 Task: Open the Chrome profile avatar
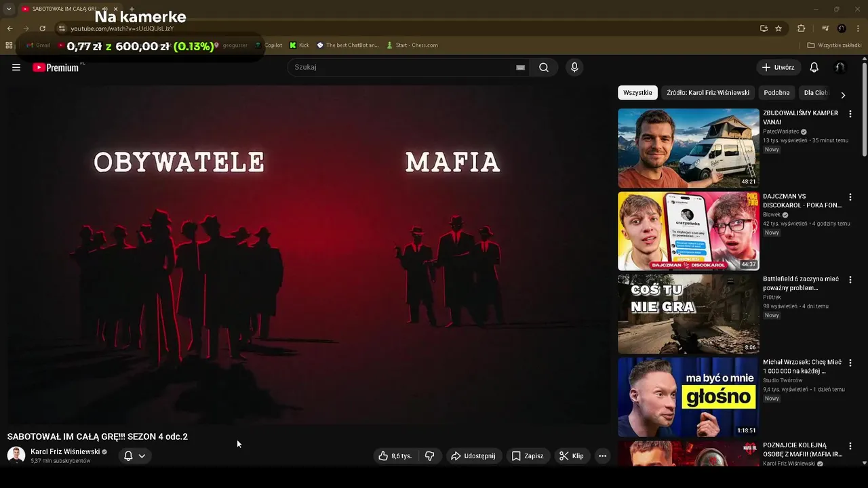tap(842, 28)
